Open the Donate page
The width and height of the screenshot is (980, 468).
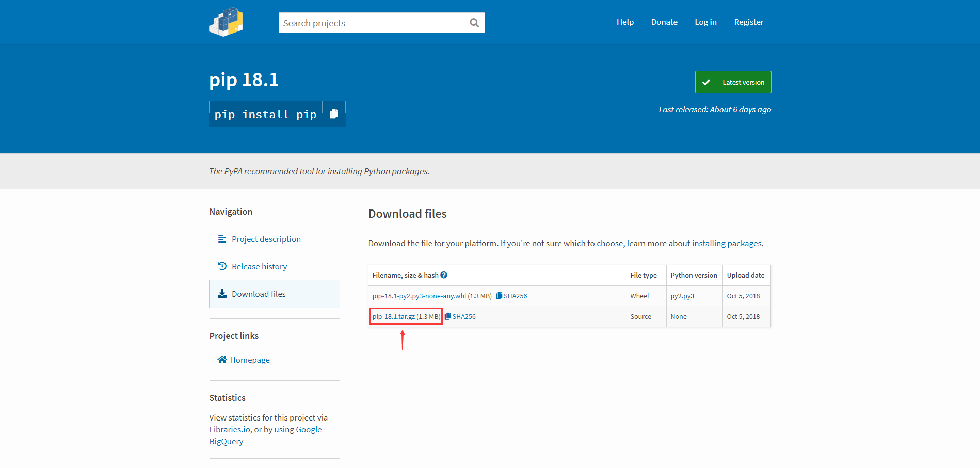click(x=664, y=22)
